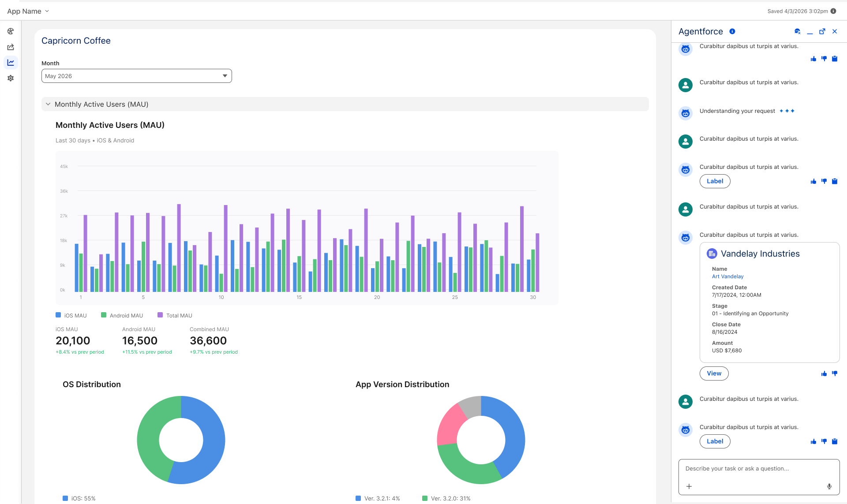This screenshot has height=504, width=847.
Task: Toggle the iOS MAU legend swatch
Action: [x=58, y=315]
